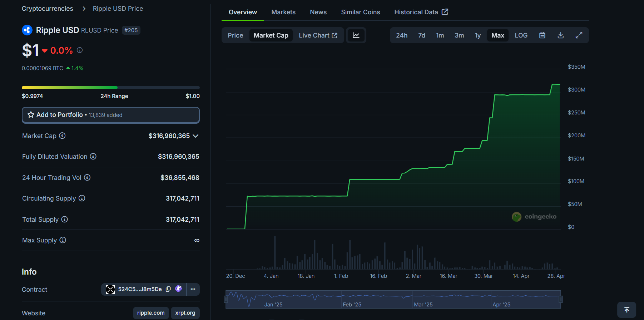Open price change info tooltip icon

[80, 50]
